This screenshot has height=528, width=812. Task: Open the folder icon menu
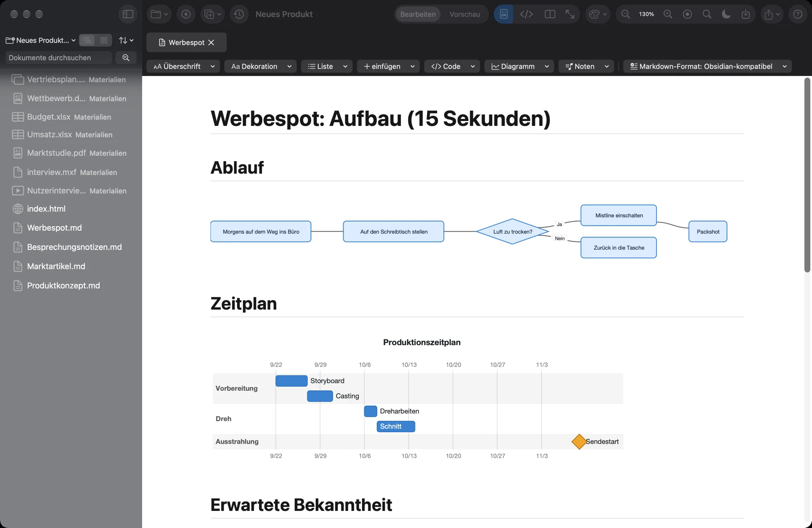159,14
